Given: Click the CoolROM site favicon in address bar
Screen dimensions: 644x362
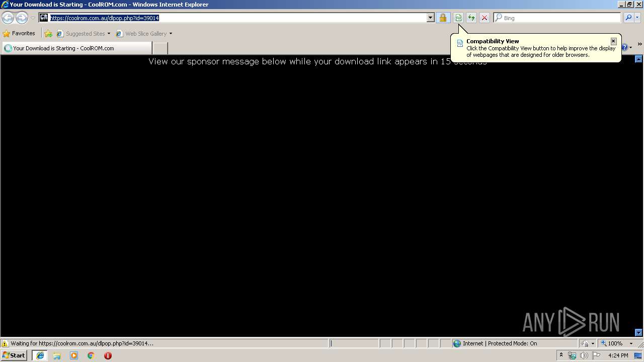Looking at the screenshot, I should [44, 18].
